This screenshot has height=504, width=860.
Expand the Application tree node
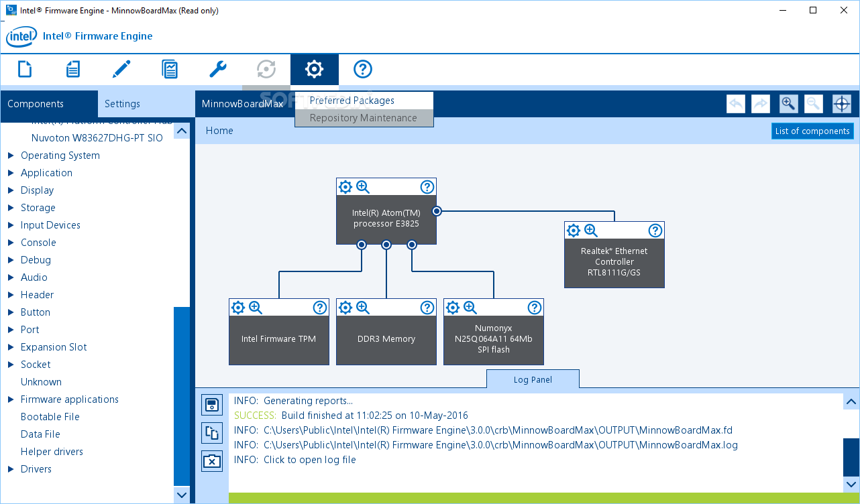(11, 173)
